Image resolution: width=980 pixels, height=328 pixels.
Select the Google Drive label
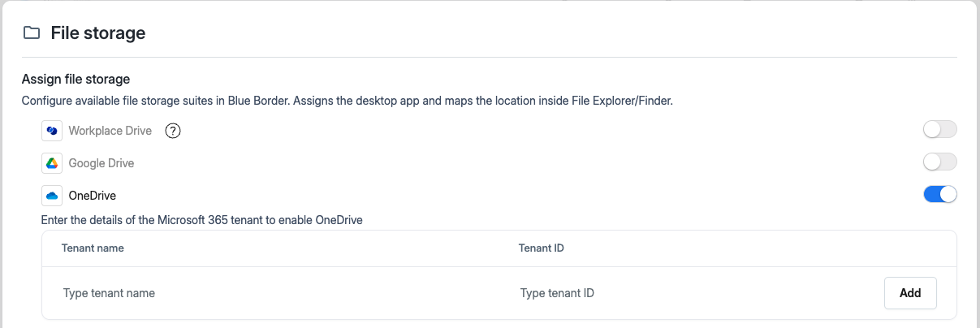101,163
